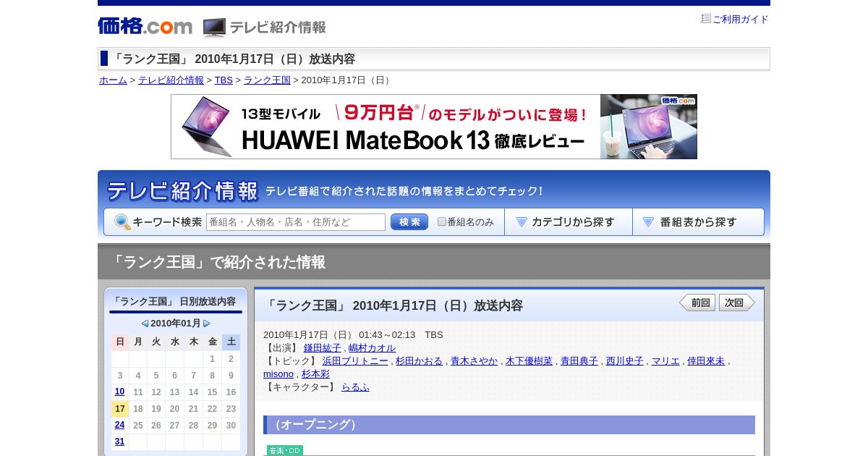
Task: Open topic misono link
Action: [278, 374]
